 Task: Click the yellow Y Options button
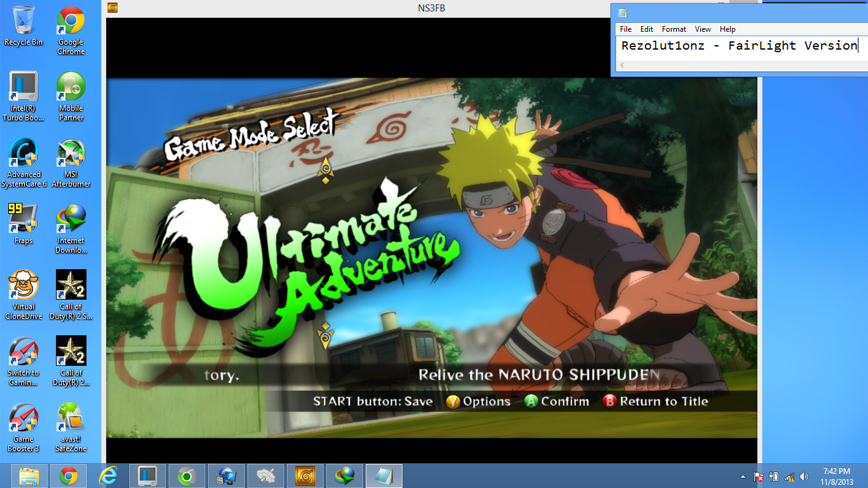(478, 401)
